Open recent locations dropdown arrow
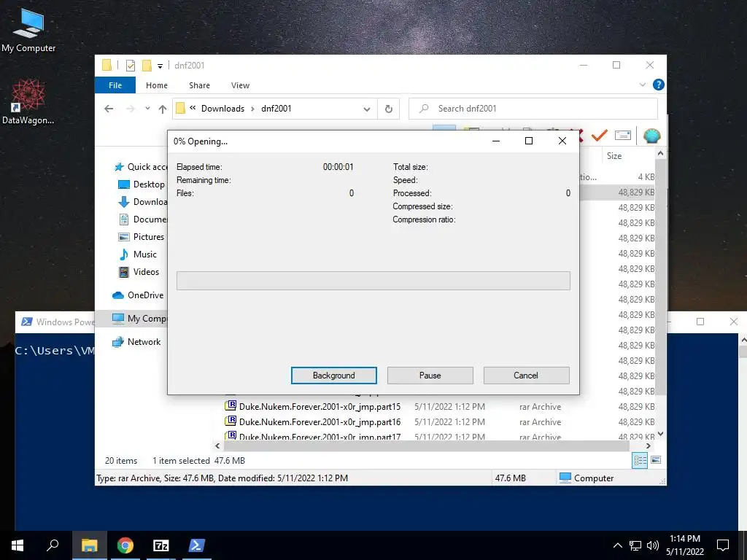Screen dimensions: 747x560 147,109
